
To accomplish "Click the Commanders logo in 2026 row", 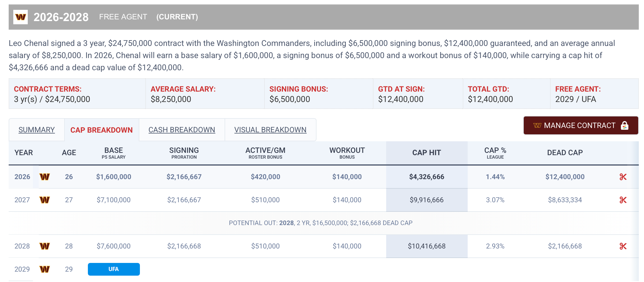I will [45, 177].
